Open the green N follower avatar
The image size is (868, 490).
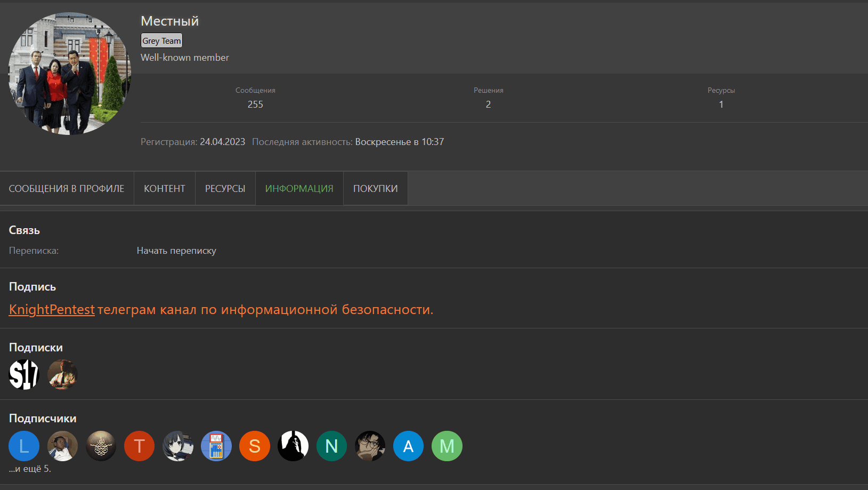pos(331,446)
